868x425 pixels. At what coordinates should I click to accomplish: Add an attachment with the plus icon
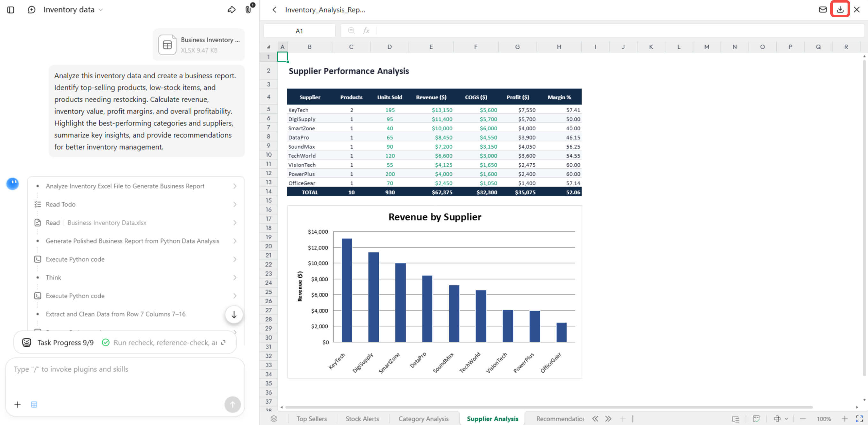point(18,405)
